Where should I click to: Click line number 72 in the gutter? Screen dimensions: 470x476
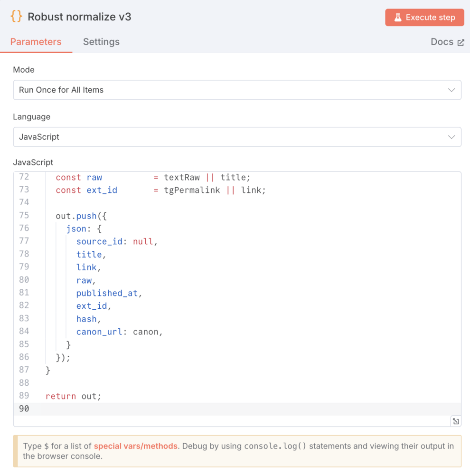24,177
